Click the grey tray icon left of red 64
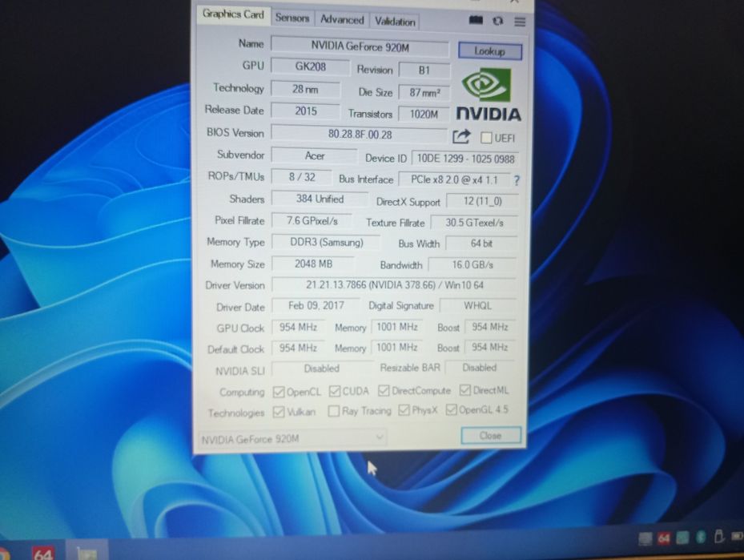The width and height of the screenshot is (744, 560). pyautogui.click(x=645, y=538)
